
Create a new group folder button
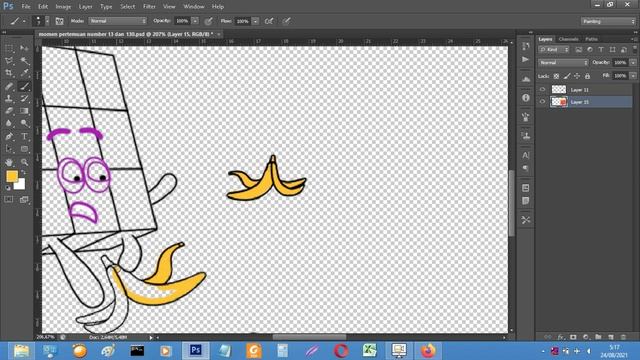tap(598, 337)
